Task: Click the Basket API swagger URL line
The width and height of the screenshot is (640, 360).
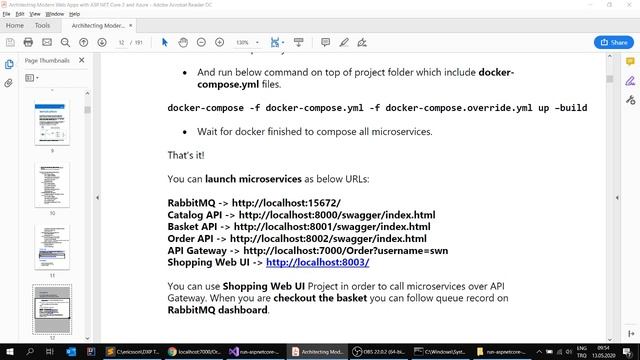Action: [299, 227]
